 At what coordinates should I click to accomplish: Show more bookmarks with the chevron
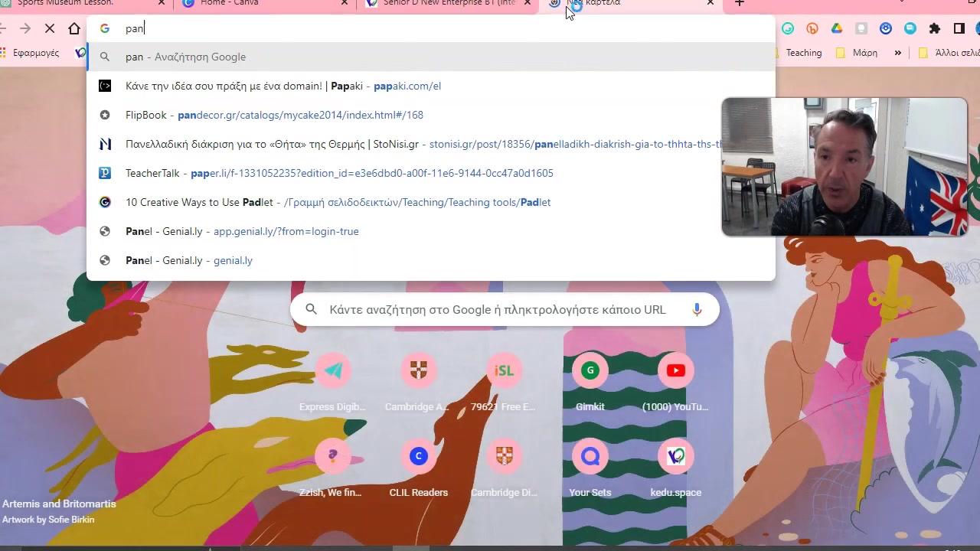coord(897,53)
